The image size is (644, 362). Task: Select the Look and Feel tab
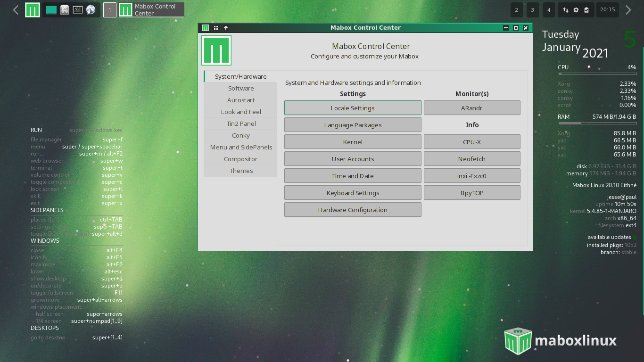(241, 112)
